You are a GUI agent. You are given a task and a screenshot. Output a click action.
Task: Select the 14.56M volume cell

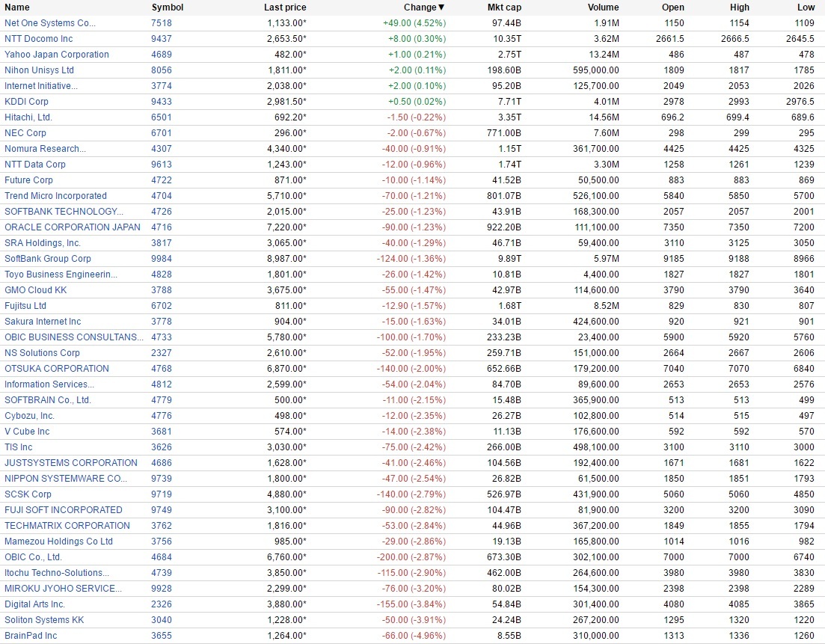pos(604,117)
